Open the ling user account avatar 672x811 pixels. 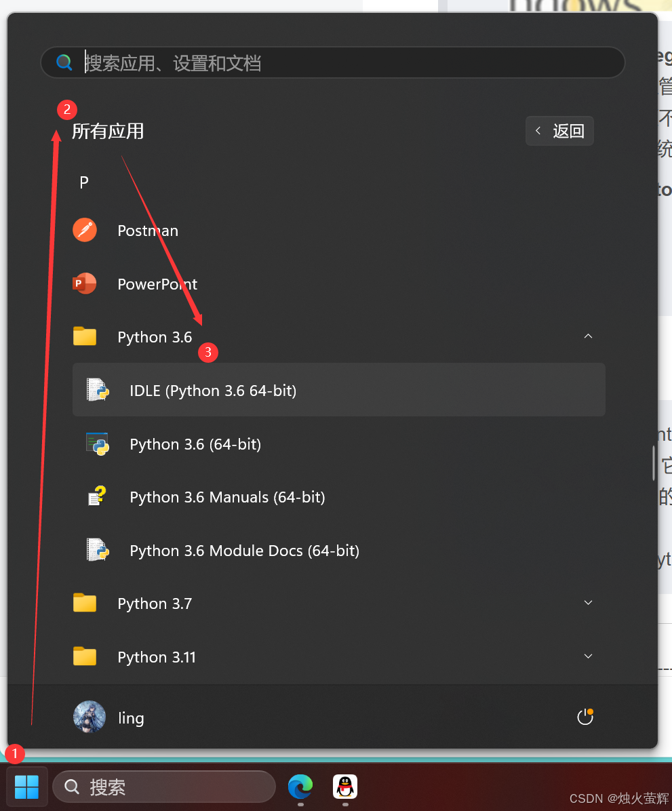89,717
